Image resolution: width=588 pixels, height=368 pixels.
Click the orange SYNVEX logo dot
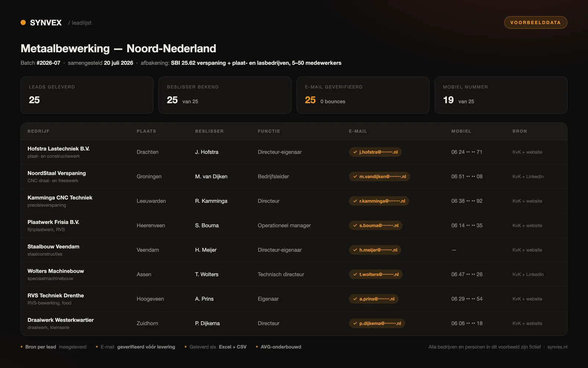point(23,22)
